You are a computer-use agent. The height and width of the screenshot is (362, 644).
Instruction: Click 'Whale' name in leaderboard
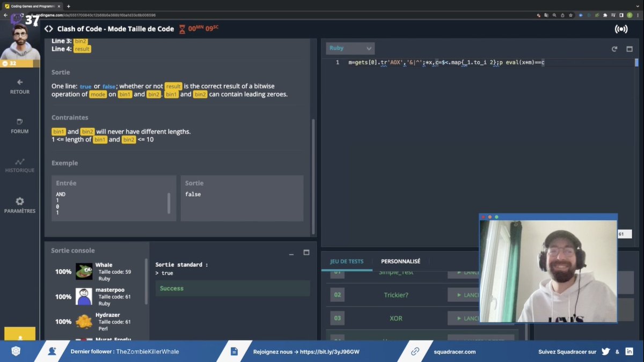pos(104,265)
